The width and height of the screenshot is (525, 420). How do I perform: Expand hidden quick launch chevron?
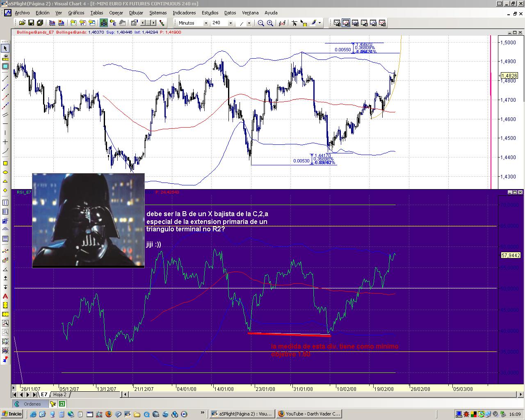pyautogui.click(x=202, y=413)
